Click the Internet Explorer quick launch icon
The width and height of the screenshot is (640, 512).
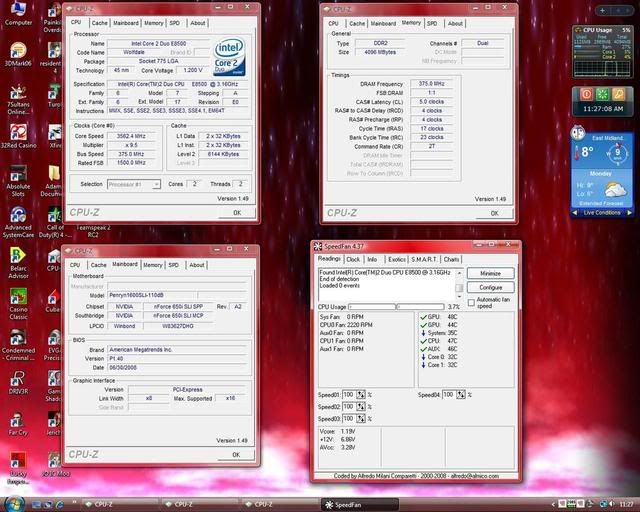60,505
